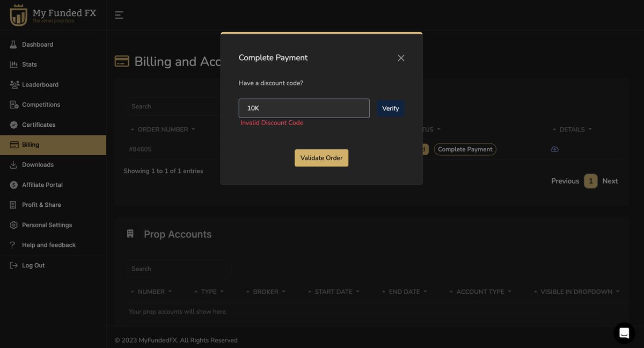Image resolution: width=644 pixels, height=348 pixels.
Task: Open Stats page from sidebar
Action: pyautogui.click(x=53, y=64)
